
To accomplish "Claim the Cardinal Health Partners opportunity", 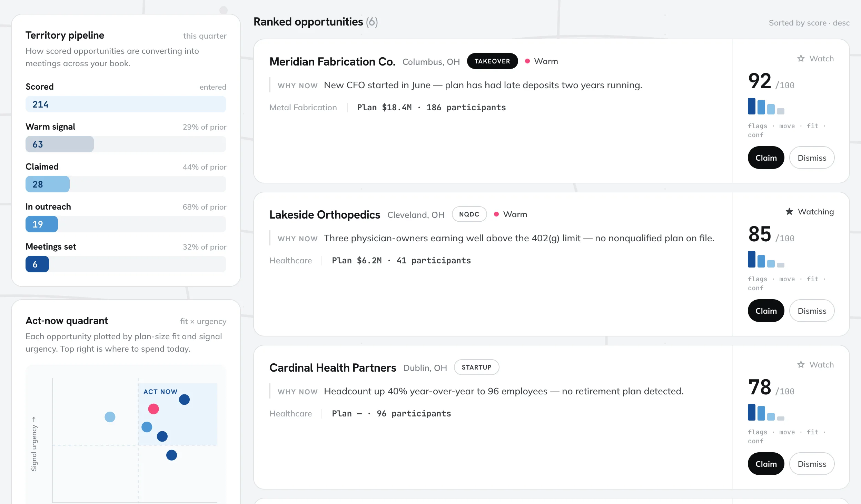I will [x=766, y=464].
